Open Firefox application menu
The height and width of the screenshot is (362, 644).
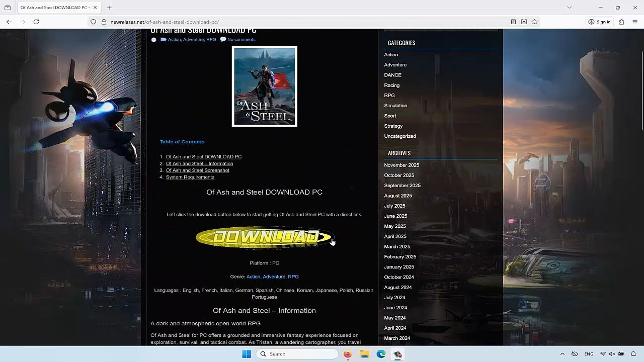[635, 22]
